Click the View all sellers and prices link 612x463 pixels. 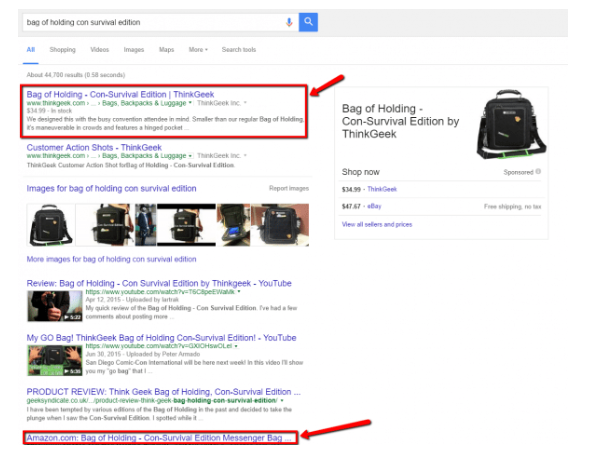point(376,224)
